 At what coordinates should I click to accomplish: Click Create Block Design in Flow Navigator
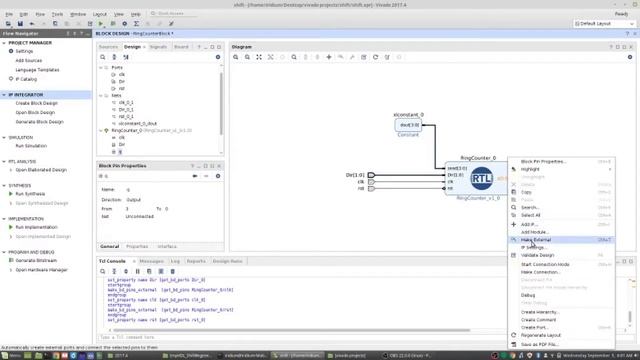tap(36, 103)
